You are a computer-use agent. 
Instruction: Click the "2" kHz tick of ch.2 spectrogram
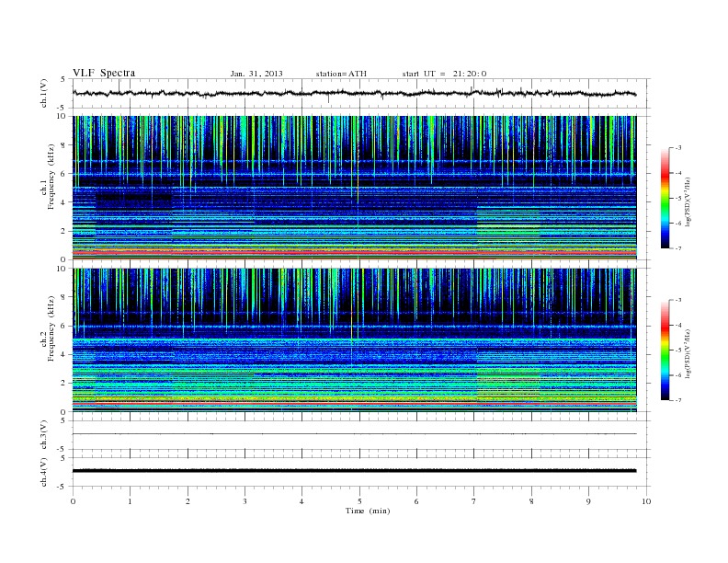tap(64, 383)
